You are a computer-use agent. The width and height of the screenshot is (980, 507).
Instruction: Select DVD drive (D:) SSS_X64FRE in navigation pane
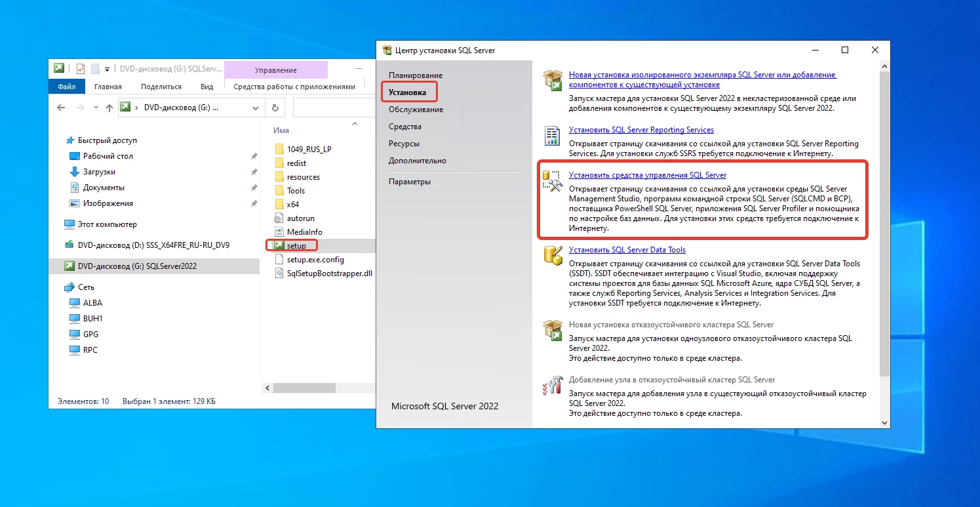153,245
